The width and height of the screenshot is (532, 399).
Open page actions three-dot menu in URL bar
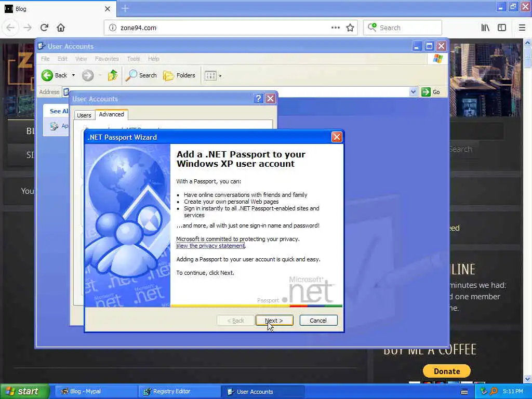pos(335,28)
